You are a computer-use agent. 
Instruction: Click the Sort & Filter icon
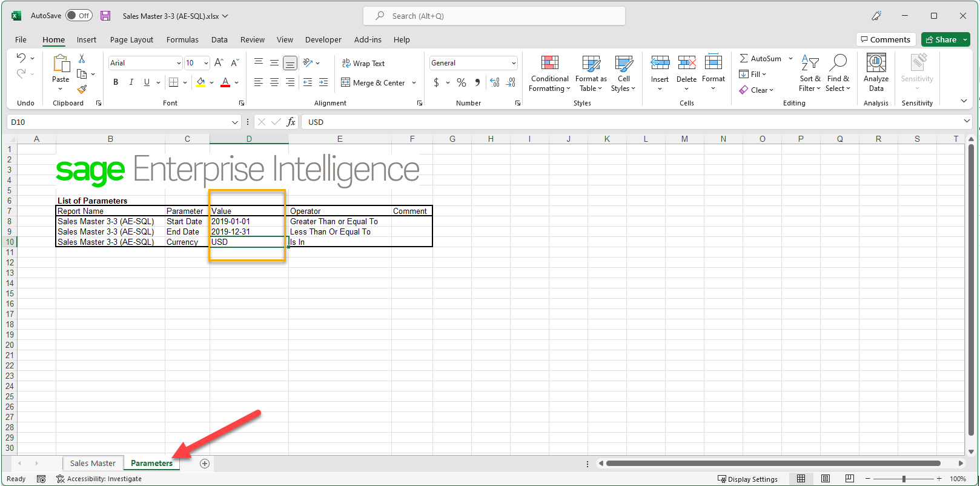coord(810,63)
